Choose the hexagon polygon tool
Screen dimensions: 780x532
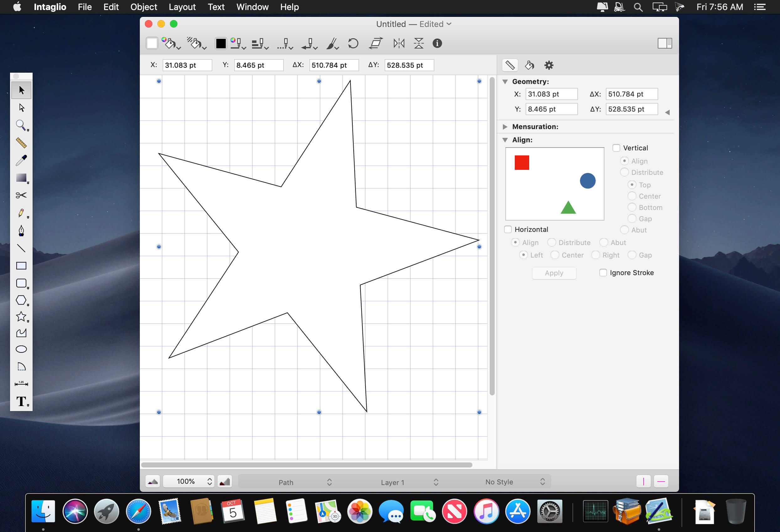[22, 300]
